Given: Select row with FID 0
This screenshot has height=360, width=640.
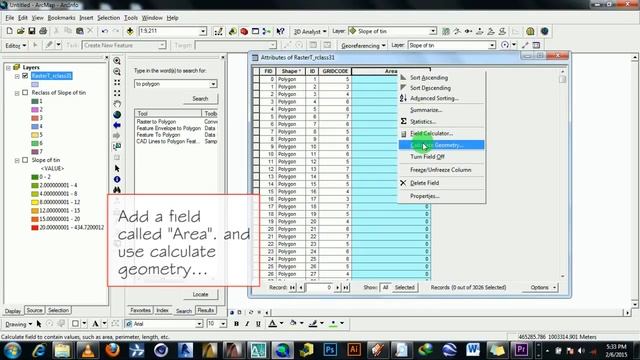Looking at the screenshot, I should point(256,79).
